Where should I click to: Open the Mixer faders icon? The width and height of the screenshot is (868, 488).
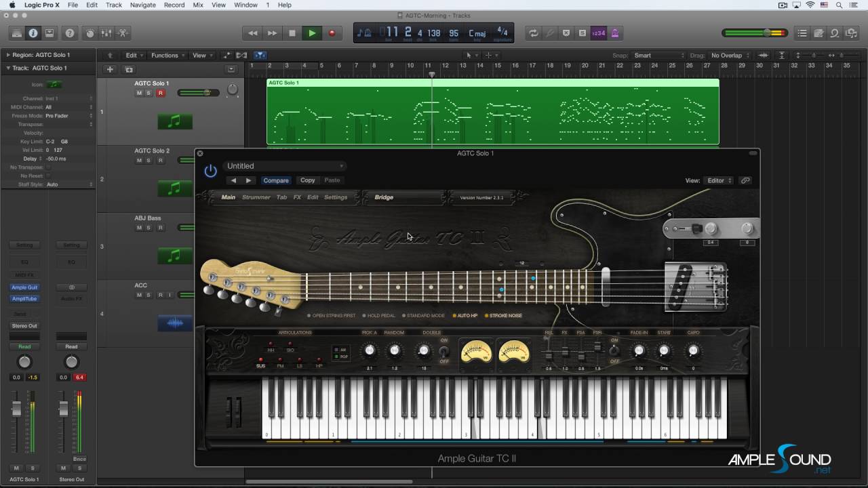pos(106,33)
